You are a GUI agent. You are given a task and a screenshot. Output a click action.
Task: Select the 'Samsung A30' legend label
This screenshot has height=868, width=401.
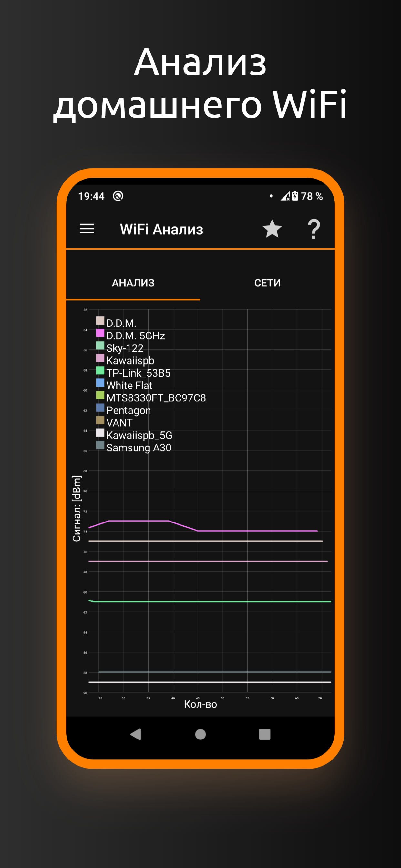pos(139,448)
